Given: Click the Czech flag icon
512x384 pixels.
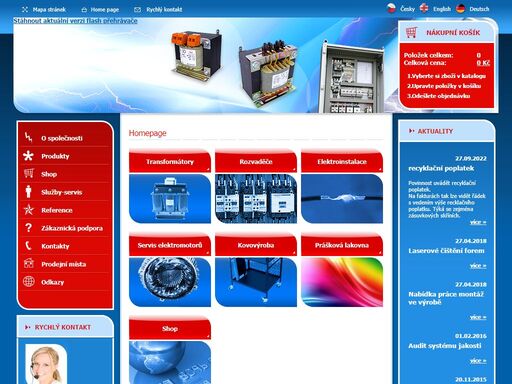Looking at the screenshot, I should (391, 8).
